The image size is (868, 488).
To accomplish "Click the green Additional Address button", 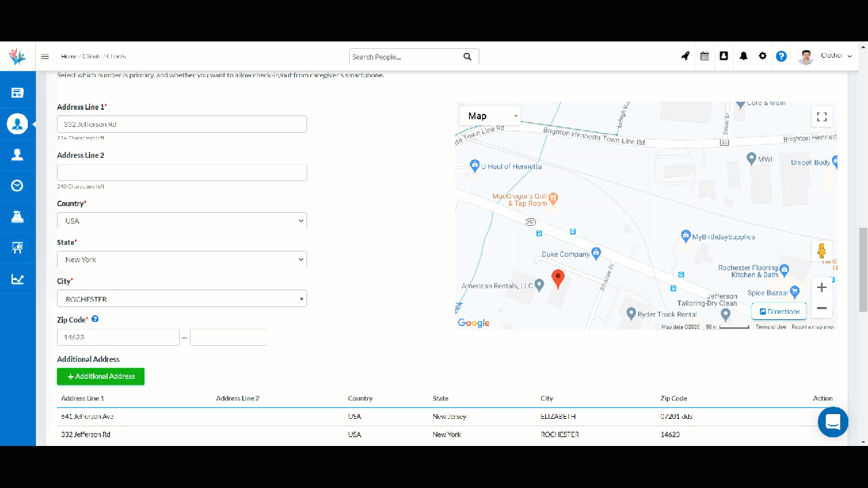I will (100, 377).
